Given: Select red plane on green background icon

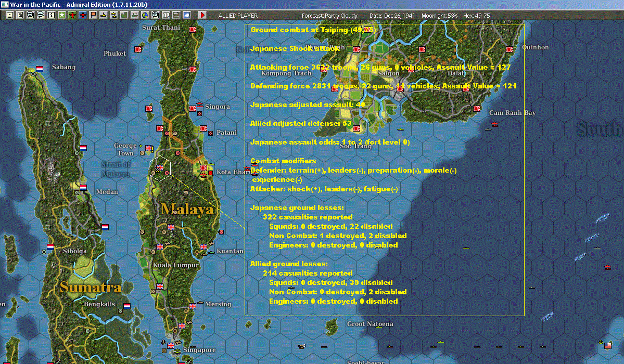Looking at the screenshot, I should 72,15.
